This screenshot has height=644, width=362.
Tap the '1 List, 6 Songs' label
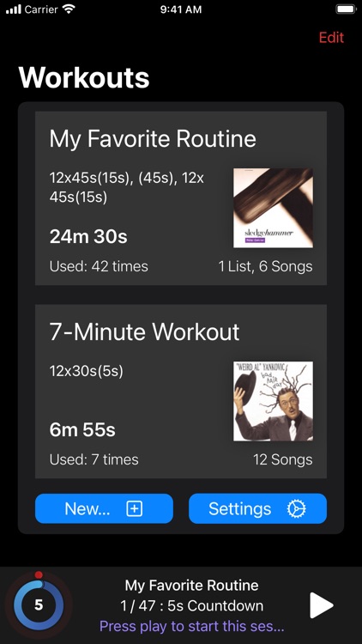pos(266,266)
